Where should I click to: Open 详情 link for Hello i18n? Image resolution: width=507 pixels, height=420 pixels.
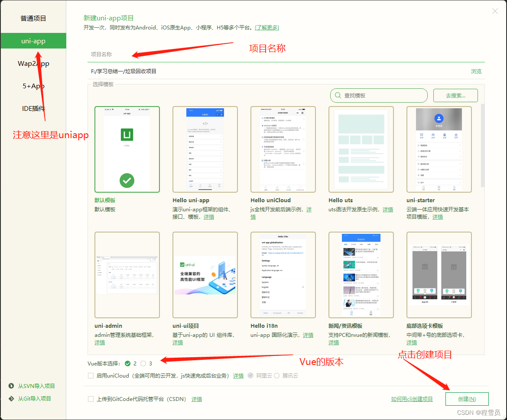tap(308, 335)
